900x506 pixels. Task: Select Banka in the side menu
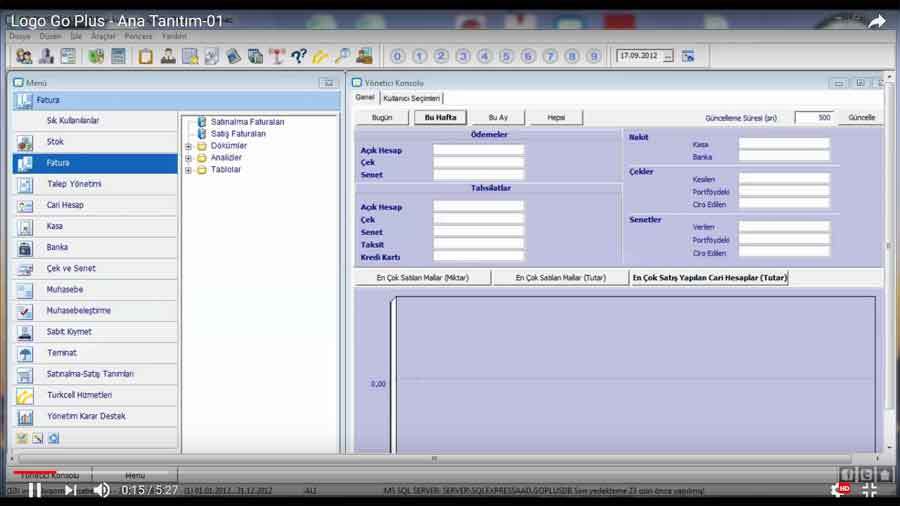coord(95,247)
